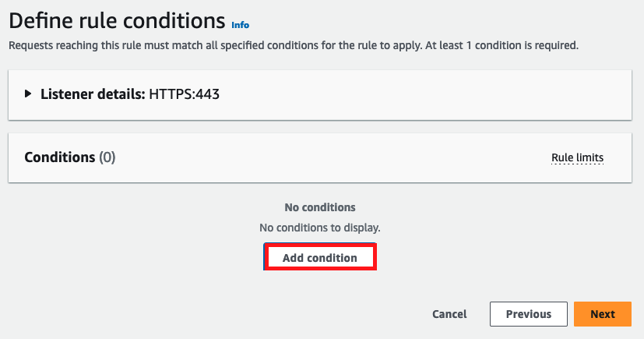644x339 pixels.
Task: Click the bold No conditions message
Action: pos(320,207)
